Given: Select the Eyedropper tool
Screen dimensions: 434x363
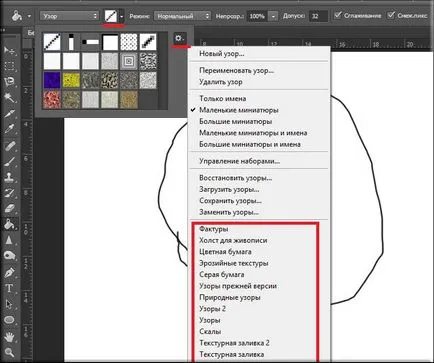Looking at the screenshot, I should click(x=9, y=129).
